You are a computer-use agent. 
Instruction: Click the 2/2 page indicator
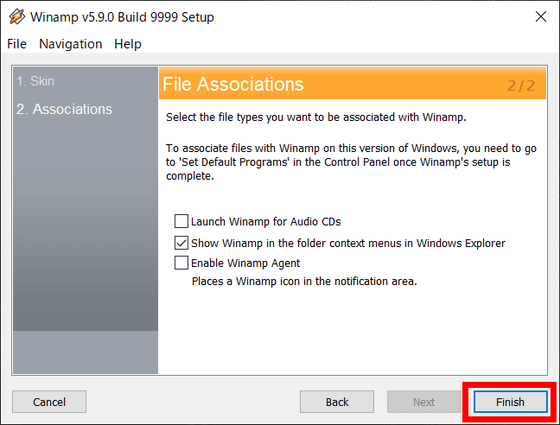pyautogui.click(x=521, y=86)
